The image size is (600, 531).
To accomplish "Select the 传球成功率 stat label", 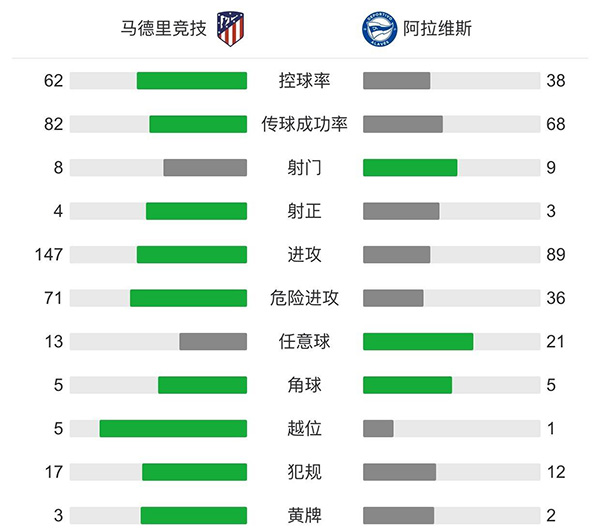I will point(304,124).
